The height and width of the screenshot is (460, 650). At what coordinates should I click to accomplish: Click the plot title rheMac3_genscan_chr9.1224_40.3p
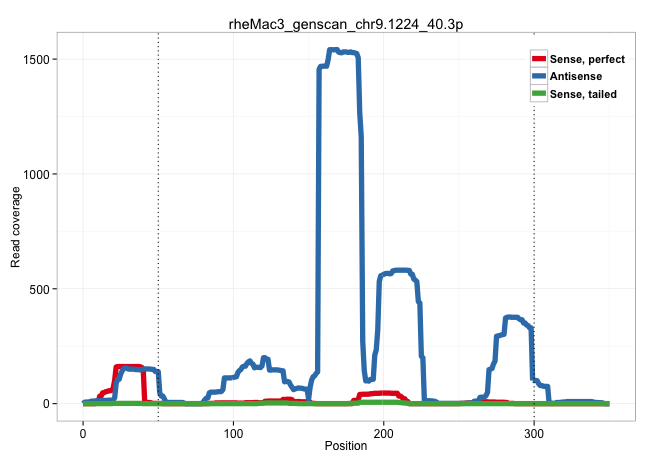[345, 22]
